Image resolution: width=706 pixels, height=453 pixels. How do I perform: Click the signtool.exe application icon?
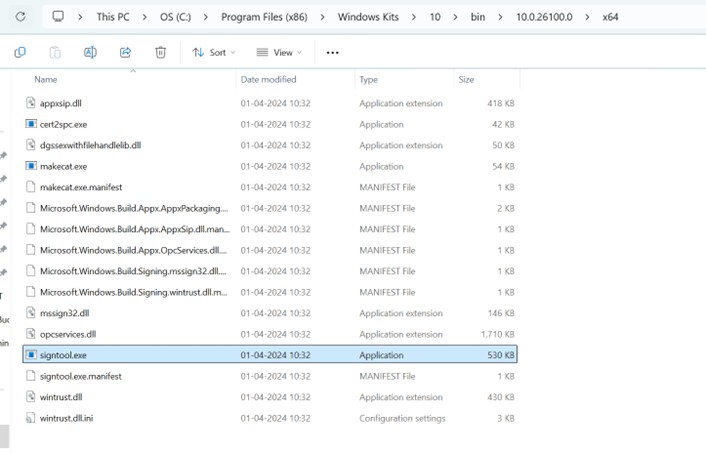pyautogui.click(x=31, y=354)
